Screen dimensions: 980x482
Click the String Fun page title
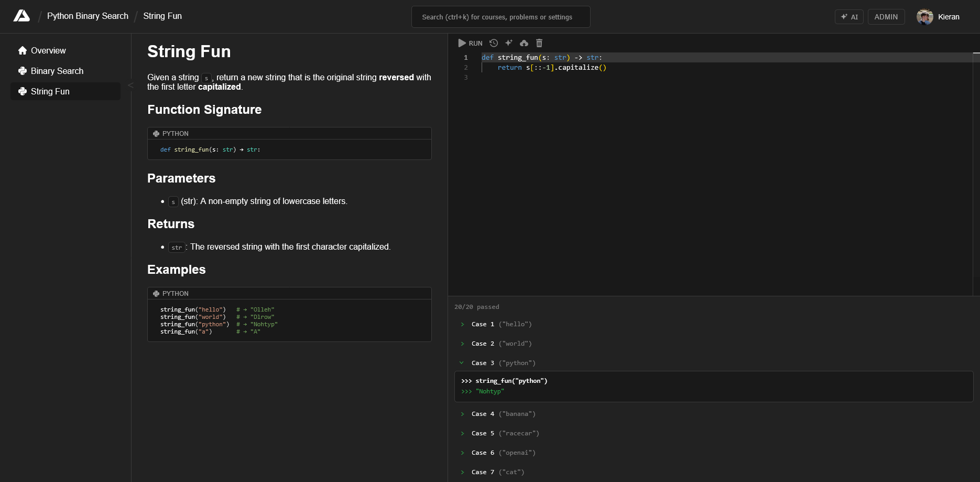pos(189,51)
